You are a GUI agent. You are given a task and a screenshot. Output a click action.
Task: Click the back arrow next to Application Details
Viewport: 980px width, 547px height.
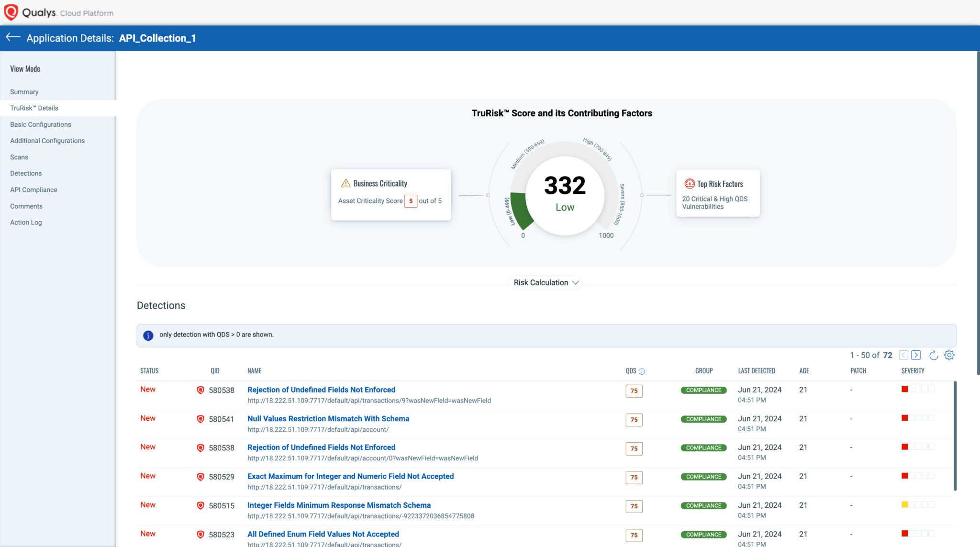coord(13,38)
